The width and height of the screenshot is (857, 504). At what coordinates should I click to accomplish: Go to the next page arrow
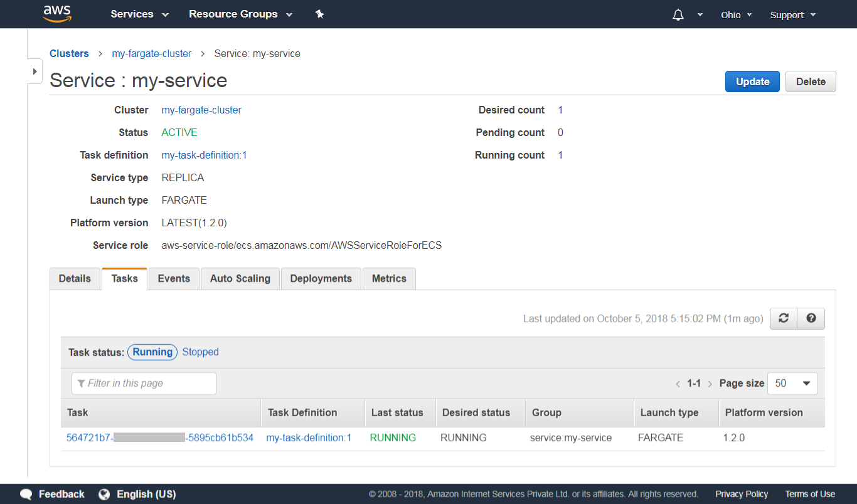pos(710,384)
